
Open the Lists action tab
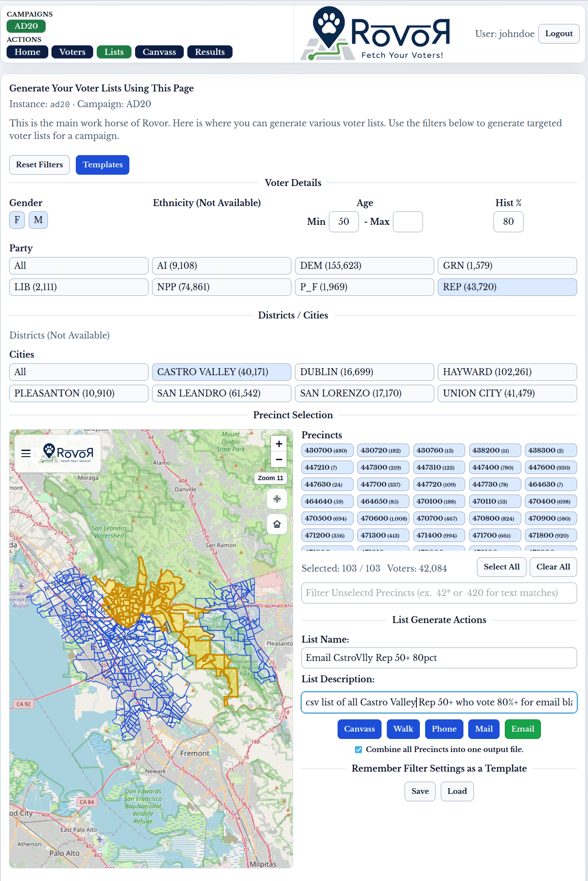(114, 52)
